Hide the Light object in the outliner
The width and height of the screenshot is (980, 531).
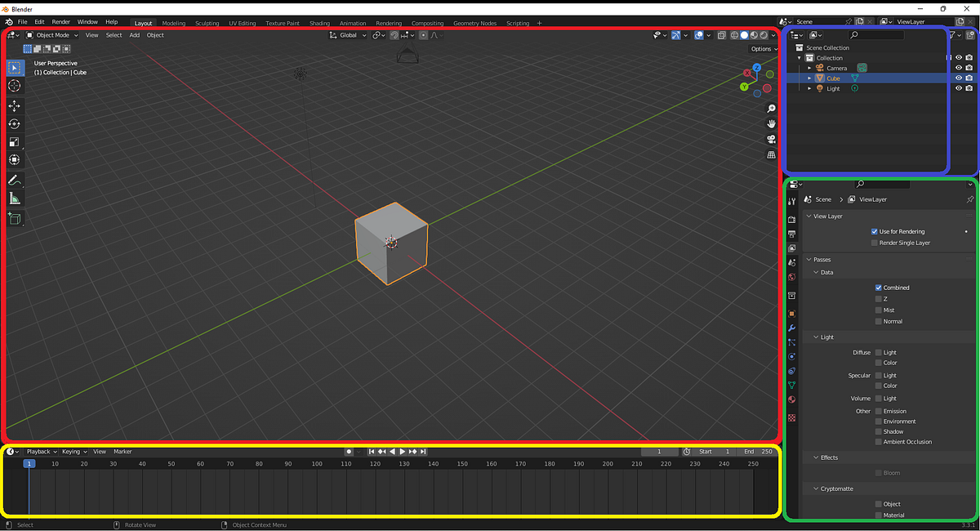958,87
